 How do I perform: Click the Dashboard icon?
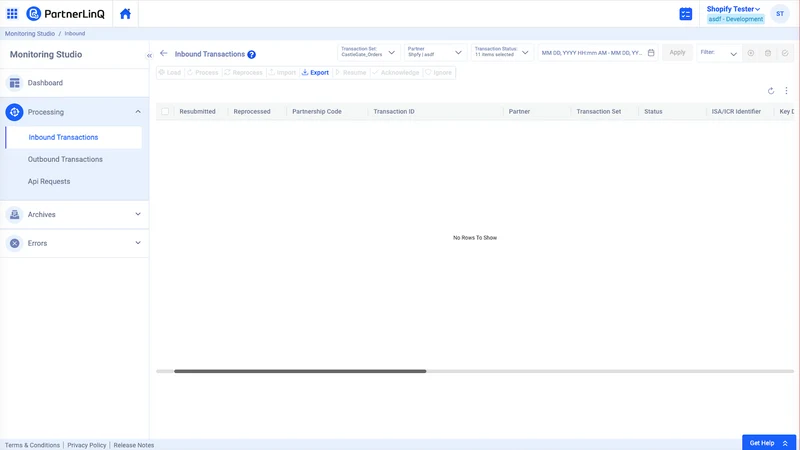point(14,83)
